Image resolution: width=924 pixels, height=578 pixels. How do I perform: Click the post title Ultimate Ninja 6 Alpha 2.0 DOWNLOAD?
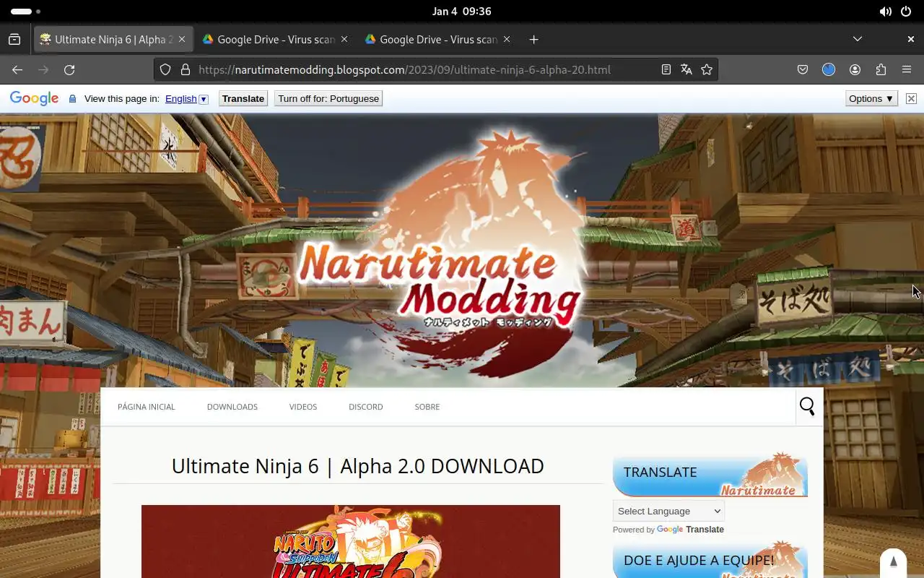[x=358, y=466]
